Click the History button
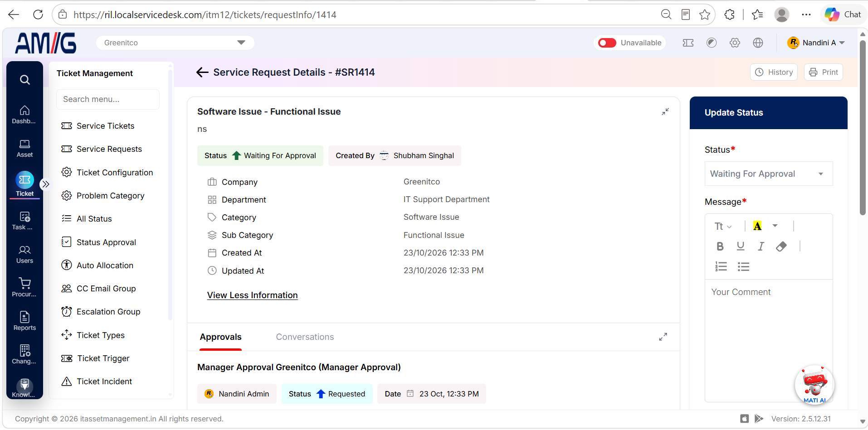The image size is (868, 430). point(774,72)
